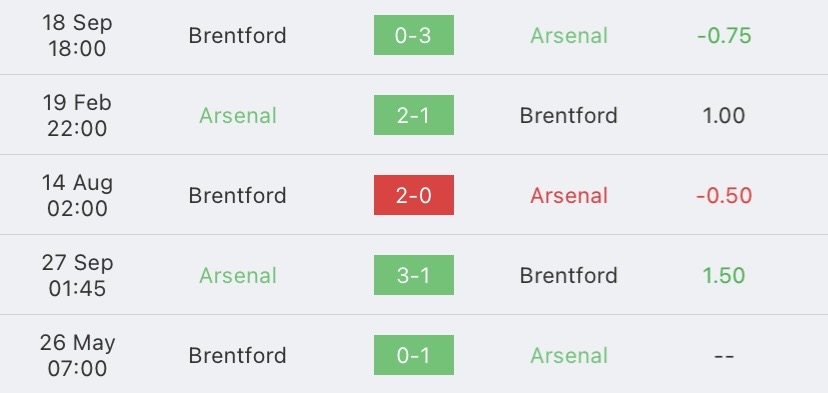The image size is (828, 393).
Task: Open the 2-1 Arsenal vs Brentford score
Action: (x=413, y=115)
